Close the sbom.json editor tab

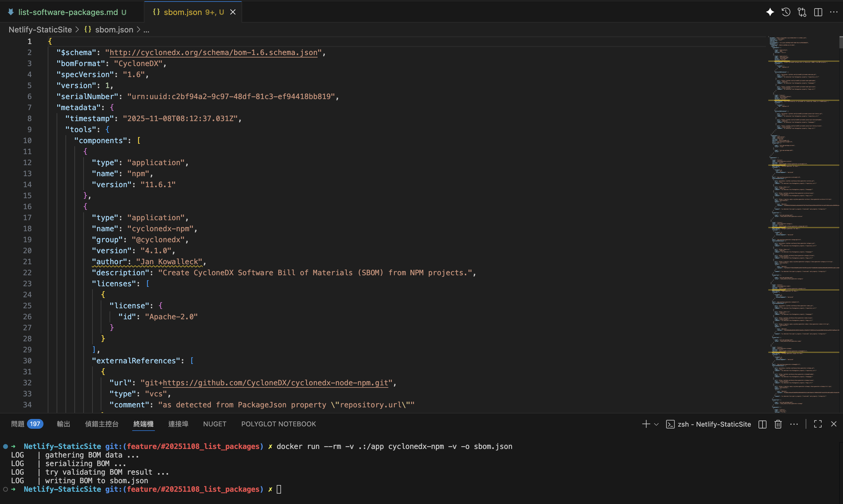[x=233, y=12]
